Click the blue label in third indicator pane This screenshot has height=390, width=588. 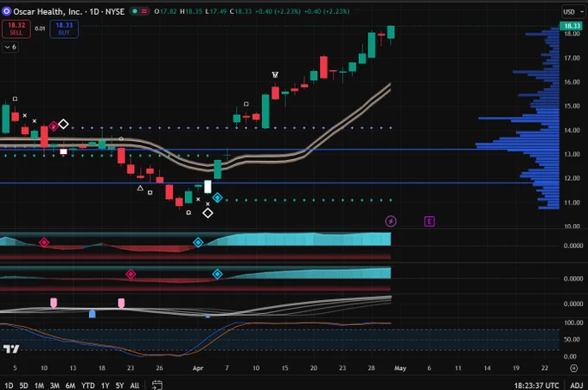(93, 314)
